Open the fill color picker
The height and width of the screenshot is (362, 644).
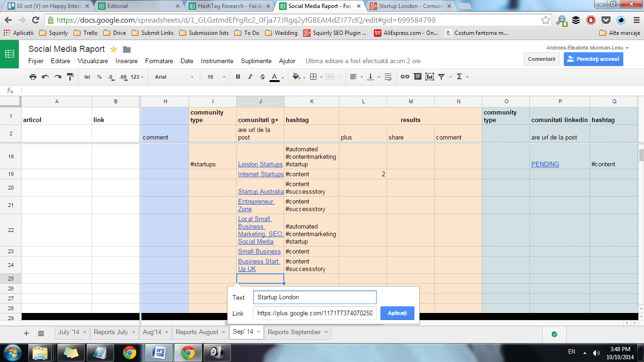pyautogui.click(x=298, y=77)
